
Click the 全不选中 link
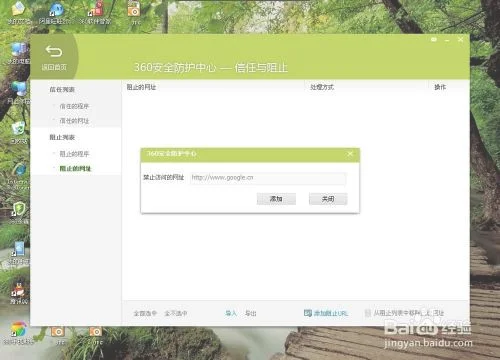point(176,313)
